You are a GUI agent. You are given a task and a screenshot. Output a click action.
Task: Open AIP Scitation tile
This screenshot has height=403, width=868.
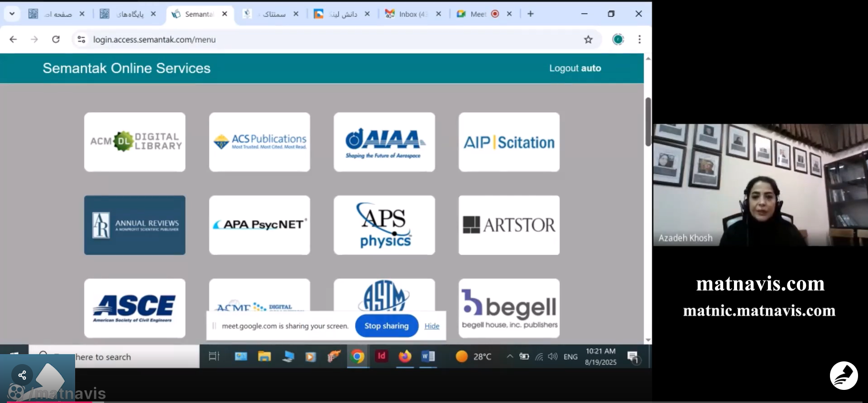509,142
